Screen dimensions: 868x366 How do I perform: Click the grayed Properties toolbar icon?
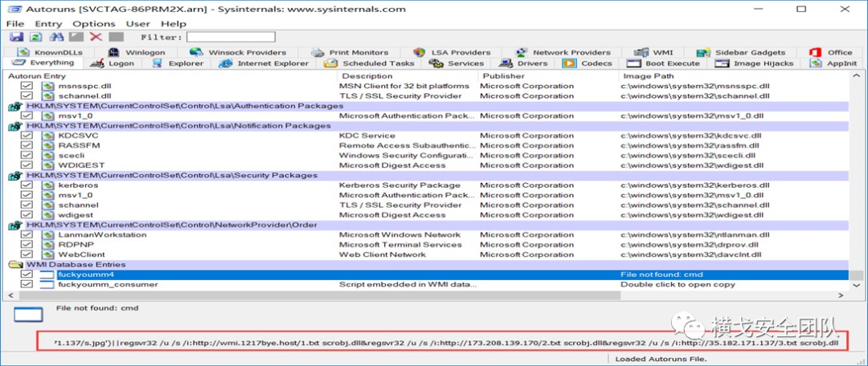coord(116,37)
